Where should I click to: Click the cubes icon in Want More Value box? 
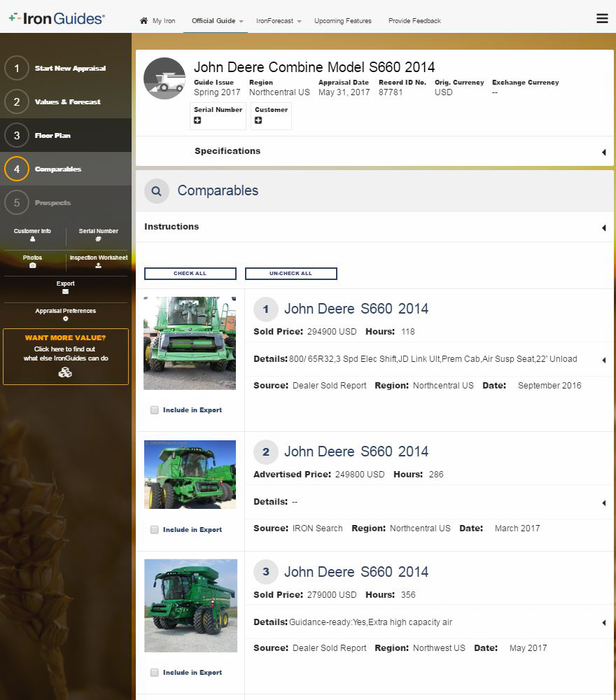tap(65, 372)
